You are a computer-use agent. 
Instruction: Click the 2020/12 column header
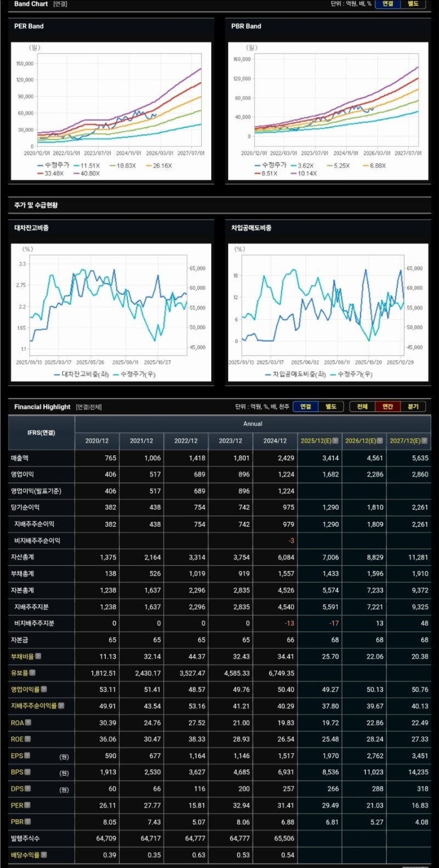click(97, 441)
